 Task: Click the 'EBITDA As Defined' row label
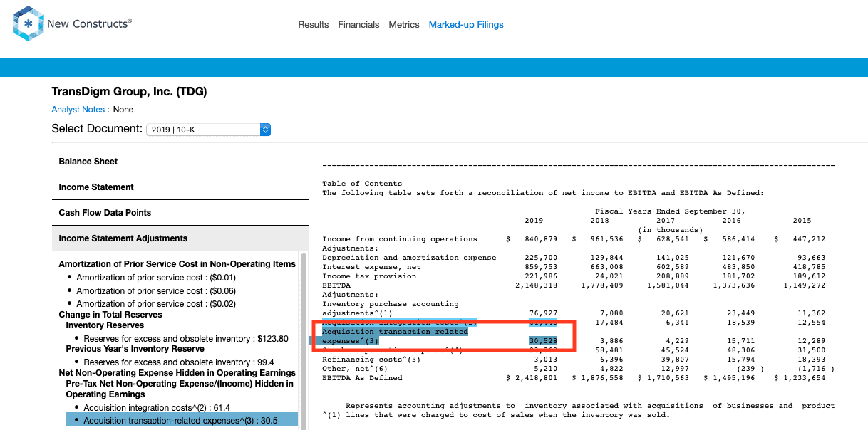[362, 378]
